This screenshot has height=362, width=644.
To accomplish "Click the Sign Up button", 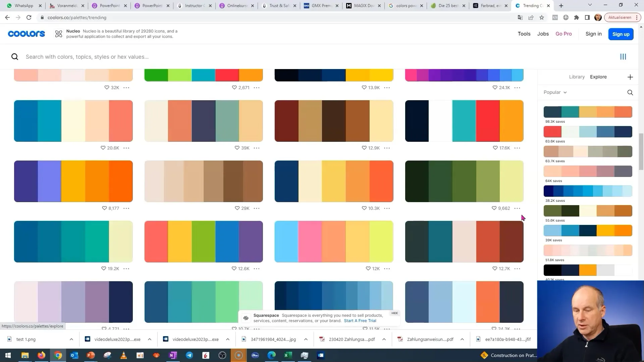I will coord(621,34).
